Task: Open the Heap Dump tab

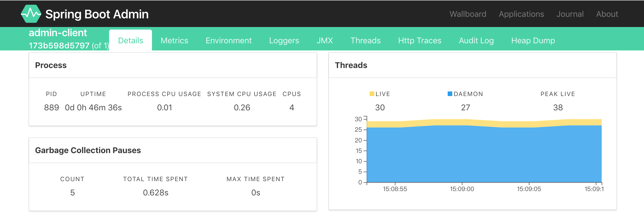Action: pos(533,41)
